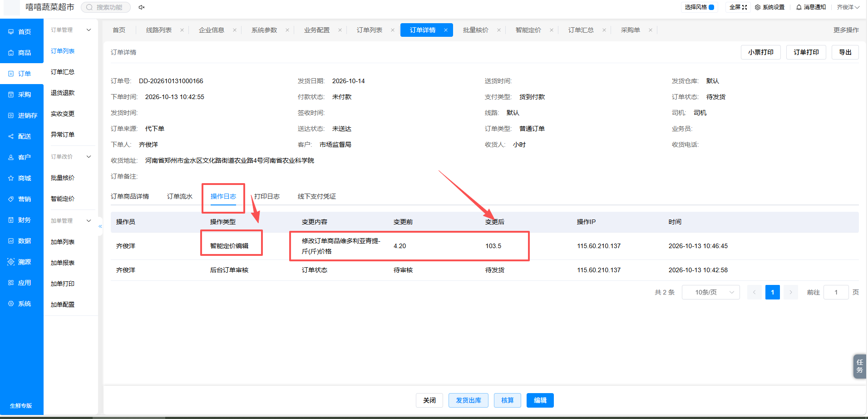868x419 pixels.
Task: Collapse the 订单改价 menu group
Action: [89, 157]
